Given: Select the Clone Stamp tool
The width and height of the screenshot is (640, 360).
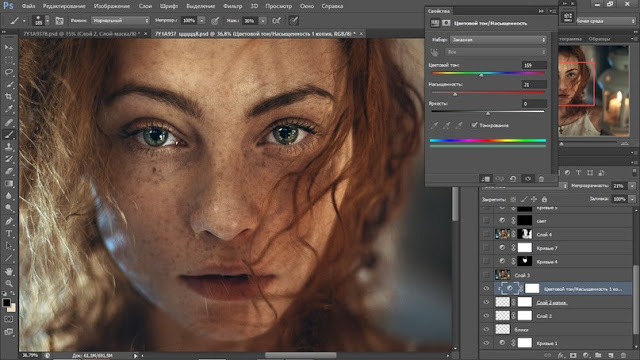Looking at the screenshot, I should 9,147.
